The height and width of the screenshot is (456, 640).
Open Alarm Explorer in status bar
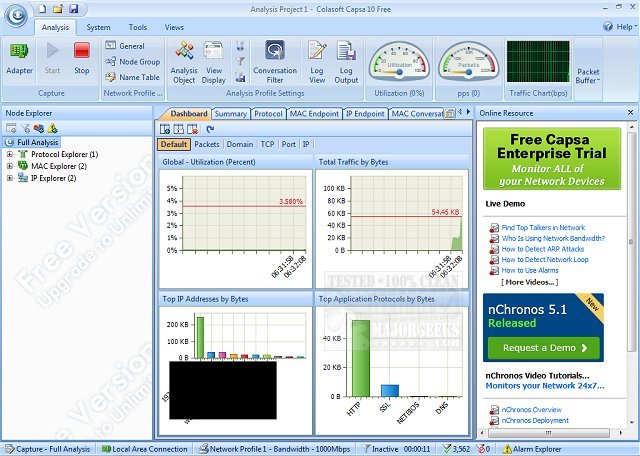click(x=532, y=449)
